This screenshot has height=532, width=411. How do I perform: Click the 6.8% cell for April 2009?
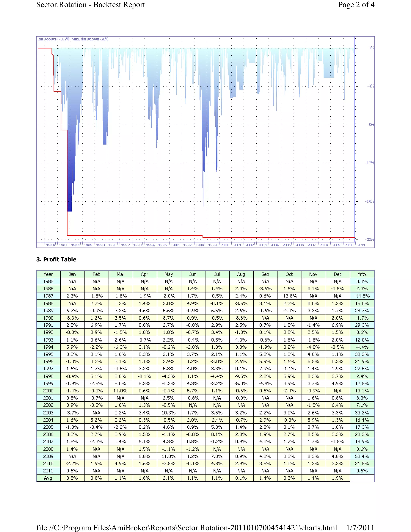(x=145, y=456)
